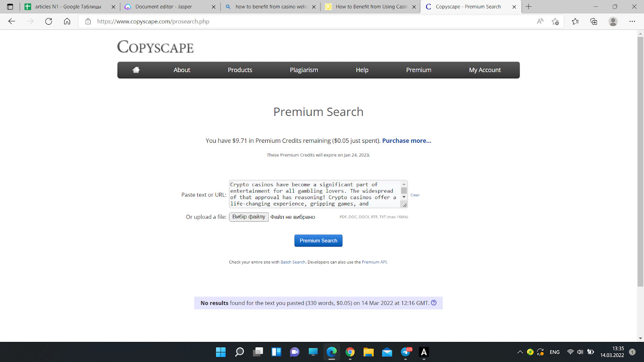Open the Batch Search link
Image resolution: width=644 pixels, height=362 pixels.
[x=293, y=262]
